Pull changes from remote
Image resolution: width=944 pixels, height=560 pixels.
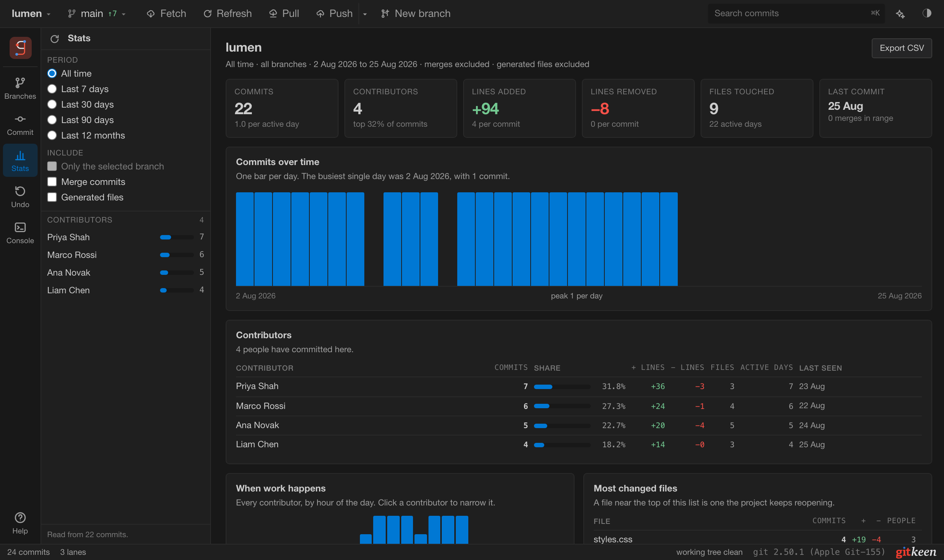284,14
